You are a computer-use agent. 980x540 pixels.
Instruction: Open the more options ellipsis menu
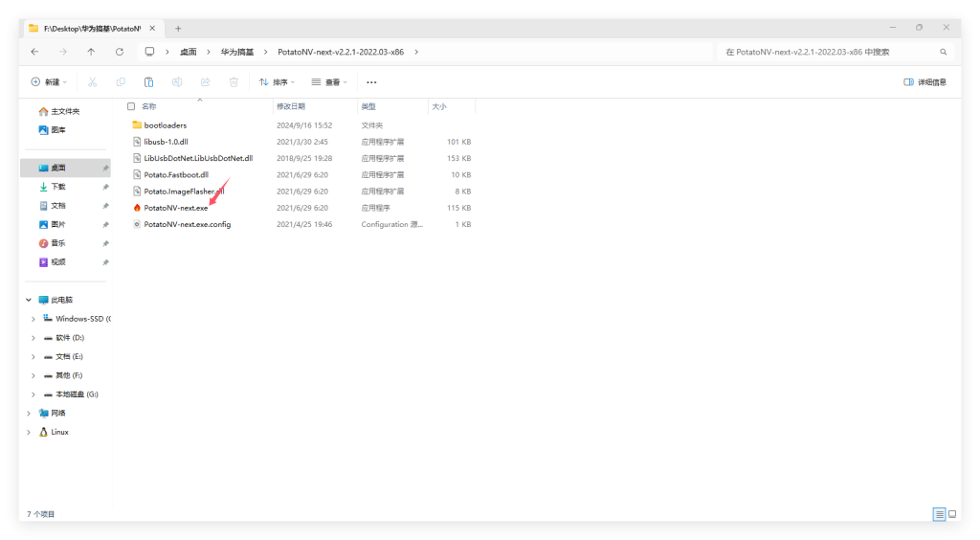tap(371, 82)
